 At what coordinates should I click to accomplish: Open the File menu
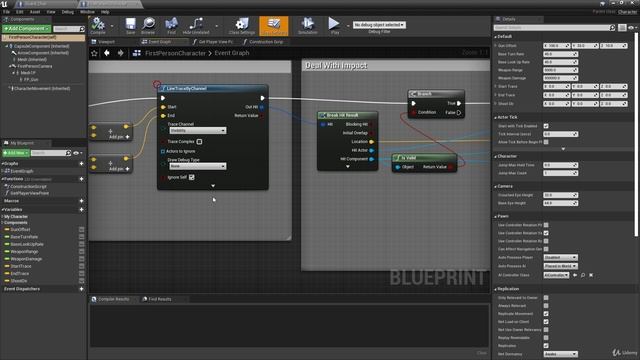(7, 12)
